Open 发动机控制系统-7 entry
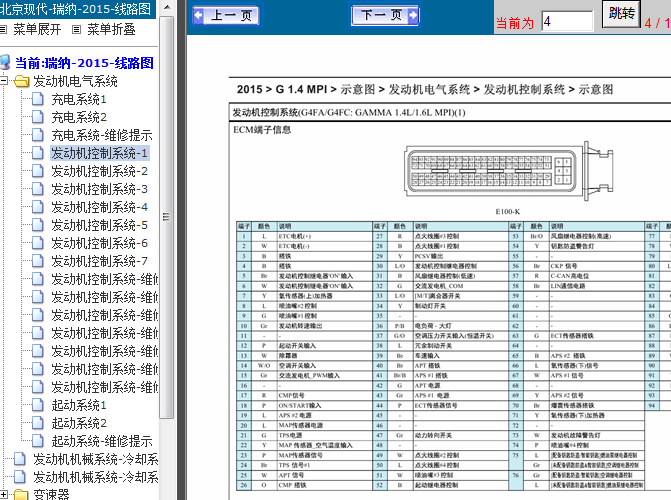The width and height of the screenshot is (671, 500). [99, 261]
